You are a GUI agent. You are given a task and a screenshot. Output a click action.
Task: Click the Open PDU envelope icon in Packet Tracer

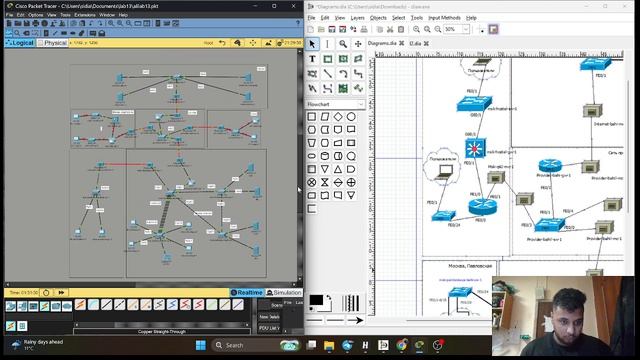[102, 33]
